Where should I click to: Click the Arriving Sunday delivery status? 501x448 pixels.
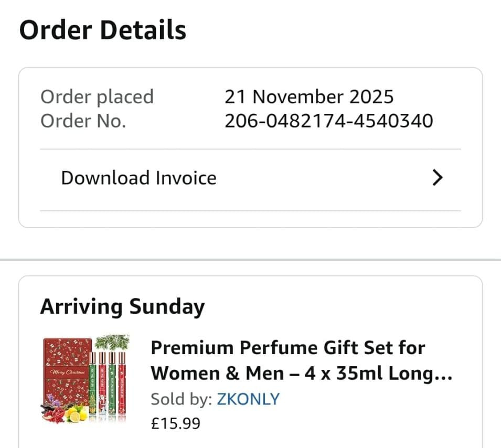122,307
